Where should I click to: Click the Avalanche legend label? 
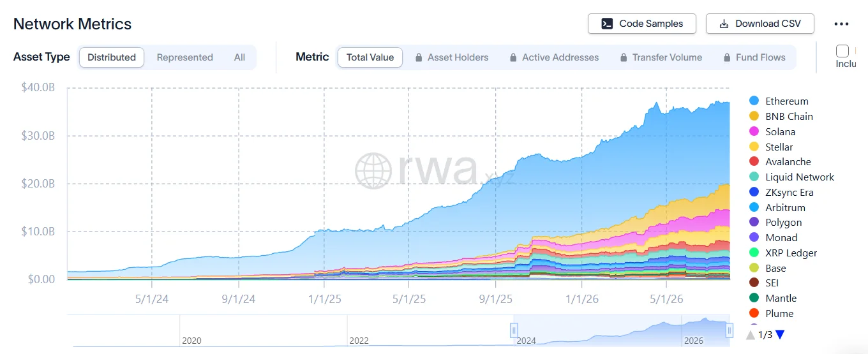(788, 162)
